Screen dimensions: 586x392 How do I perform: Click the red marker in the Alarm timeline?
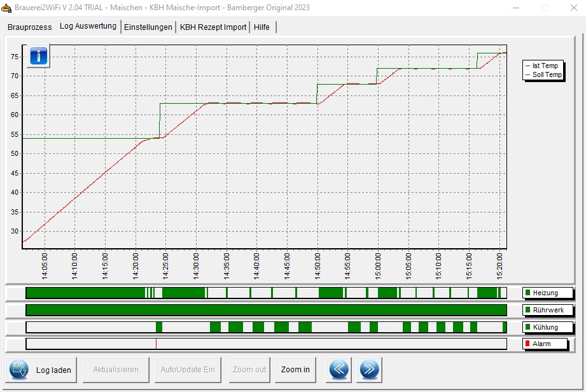[156, 344]
